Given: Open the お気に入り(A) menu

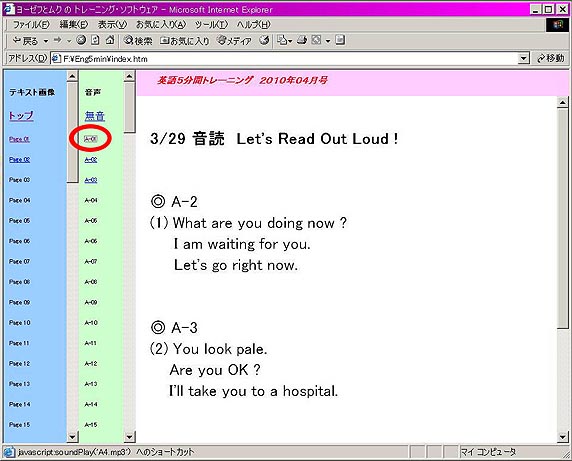Looking at the screenshot, I should [x=161, y=25].
